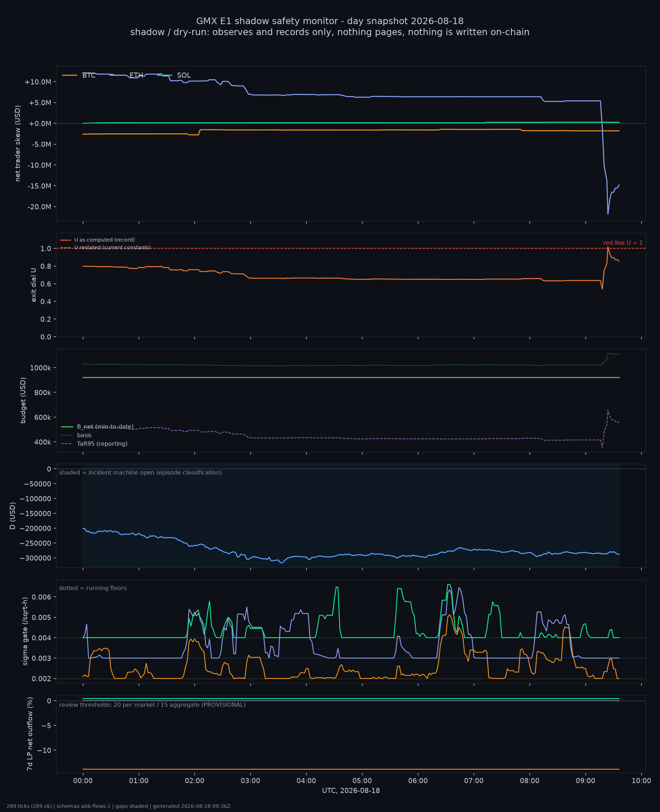This screenshot has height=812, width=660.
Task: Click the 'D (USD)' axis label
Action: 13,515
